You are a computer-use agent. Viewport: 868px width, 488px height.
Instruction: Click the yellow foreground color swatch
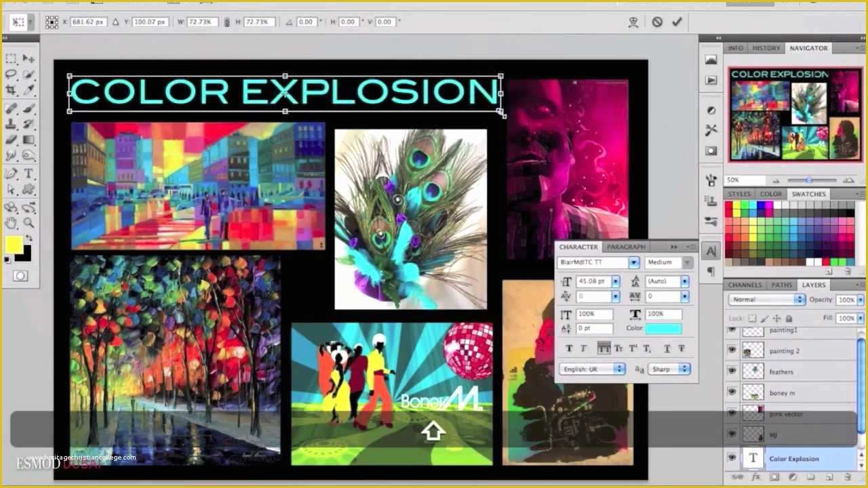click(13, 245)
